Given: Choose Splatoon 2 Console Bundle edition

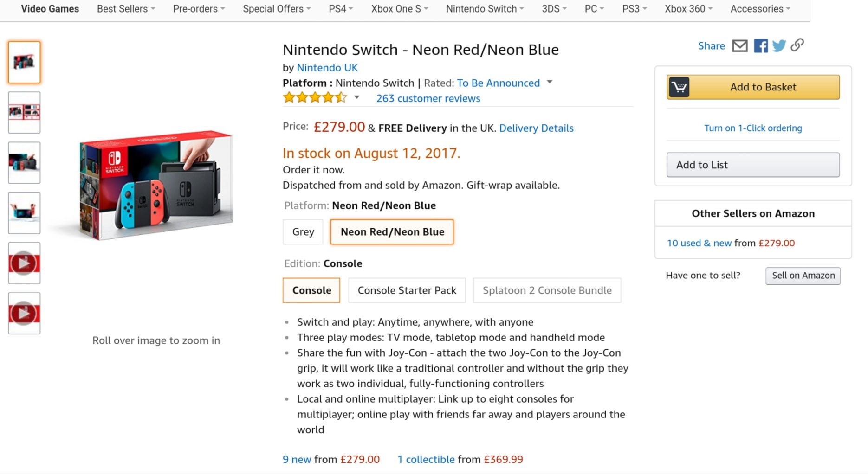Looking at the screenshot, I should coord(547,290).
